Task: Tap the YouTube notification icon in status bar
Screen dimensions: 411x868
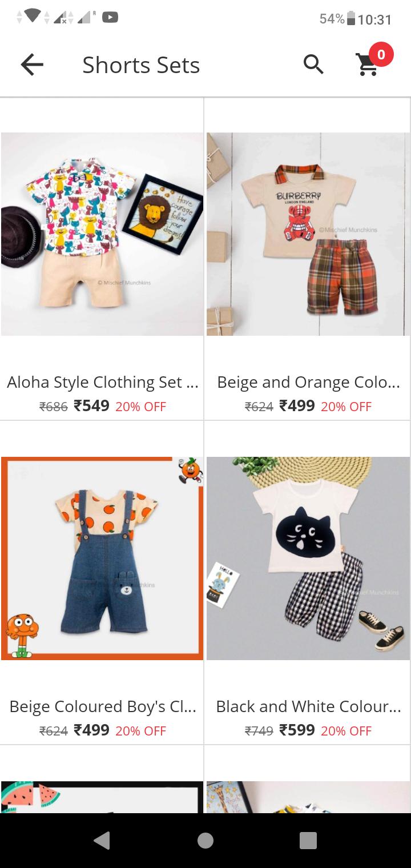Action: pos(110,18)
